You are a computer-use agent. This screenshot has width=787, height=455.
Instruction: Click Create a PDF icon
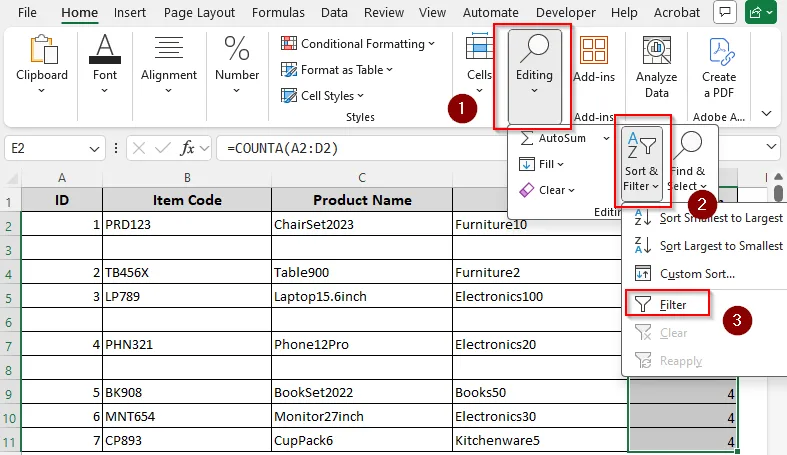tap(721, 51)
